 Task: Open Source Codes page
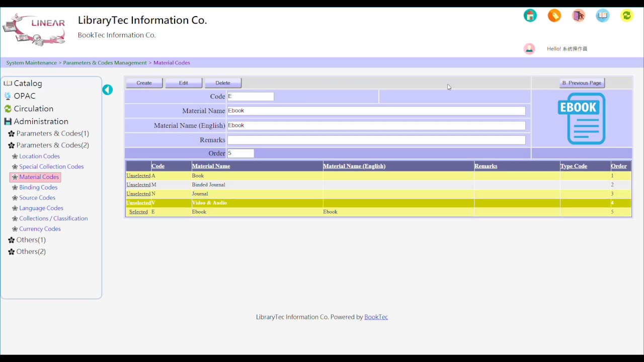pyautogui.click(x=37, y=198)
